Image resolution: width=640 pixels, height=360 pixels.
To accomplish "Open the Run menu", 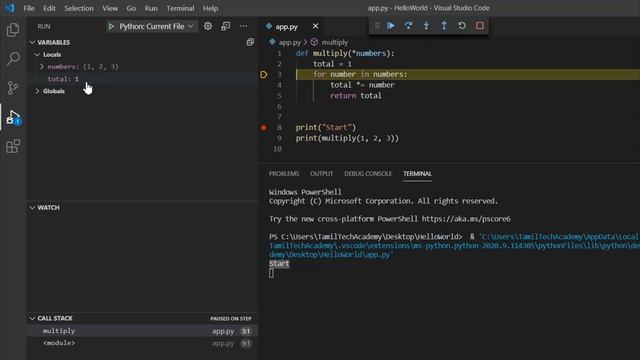I will [x=151, y=8].
